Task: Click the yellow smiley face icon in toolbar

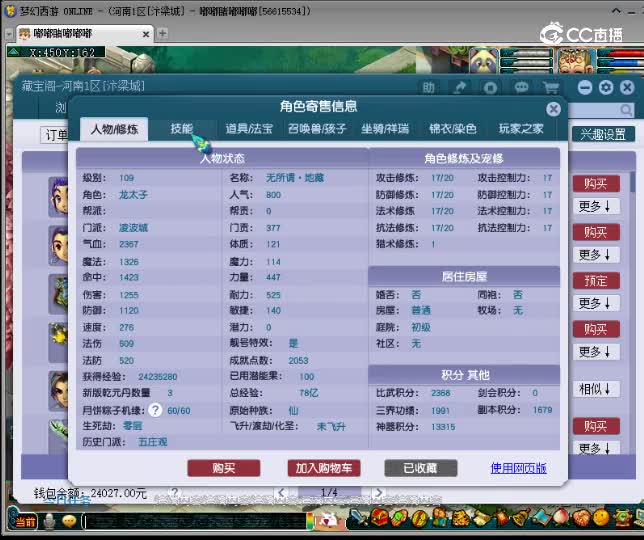Action: click(601, 518)
